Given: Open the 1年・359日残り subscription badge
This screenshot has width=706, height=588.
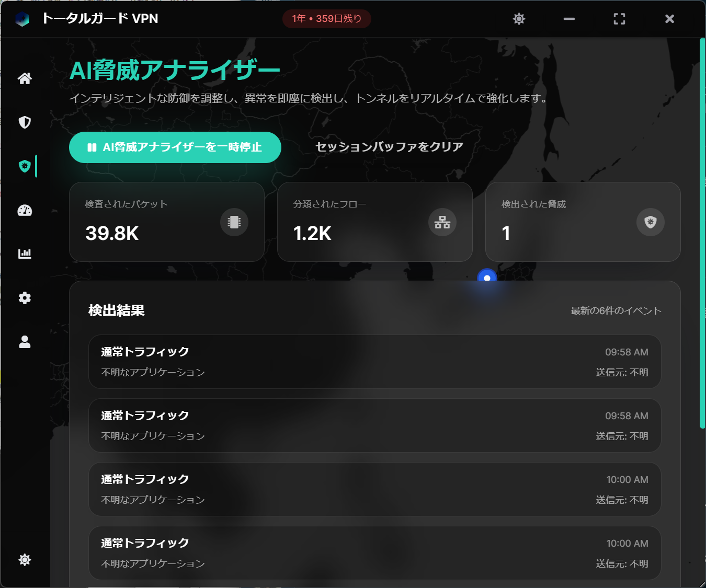Looking at the screenshot, I should click(x=326, y=18).
